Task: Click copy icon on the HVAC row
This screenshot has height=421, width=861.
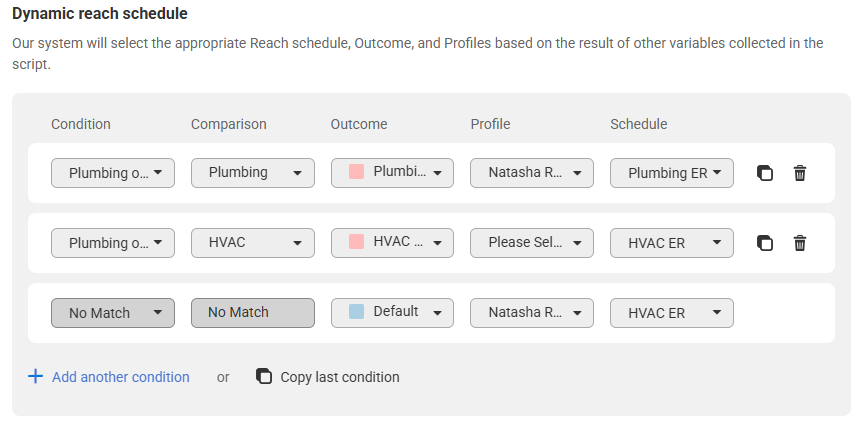Action: tap(764, 243)
